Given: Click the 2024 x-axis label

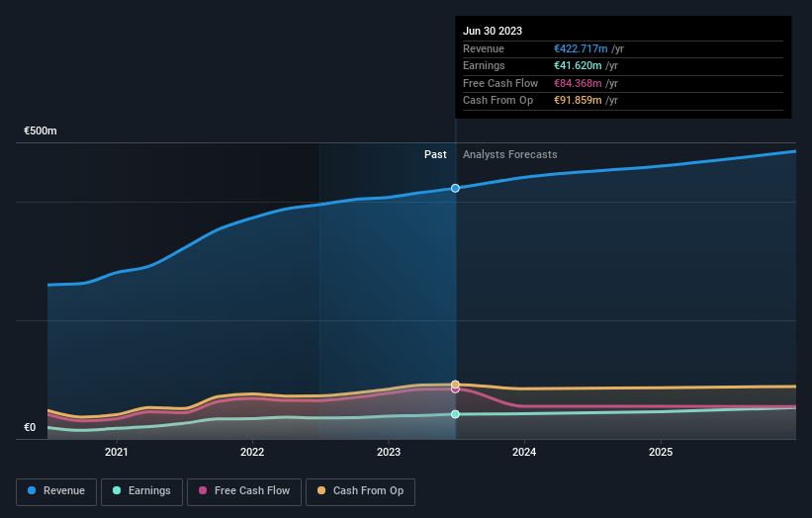Looking at the screenshot, I should pos(524,452).
